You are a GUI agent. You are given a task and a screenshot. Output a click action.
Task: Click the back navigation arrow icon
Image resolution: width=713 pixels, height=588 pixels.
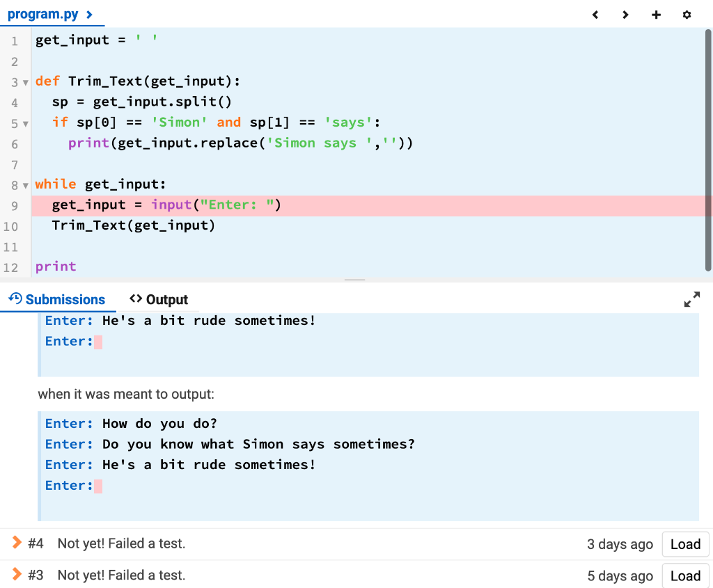pyautogui.click(x=595, y=14)
